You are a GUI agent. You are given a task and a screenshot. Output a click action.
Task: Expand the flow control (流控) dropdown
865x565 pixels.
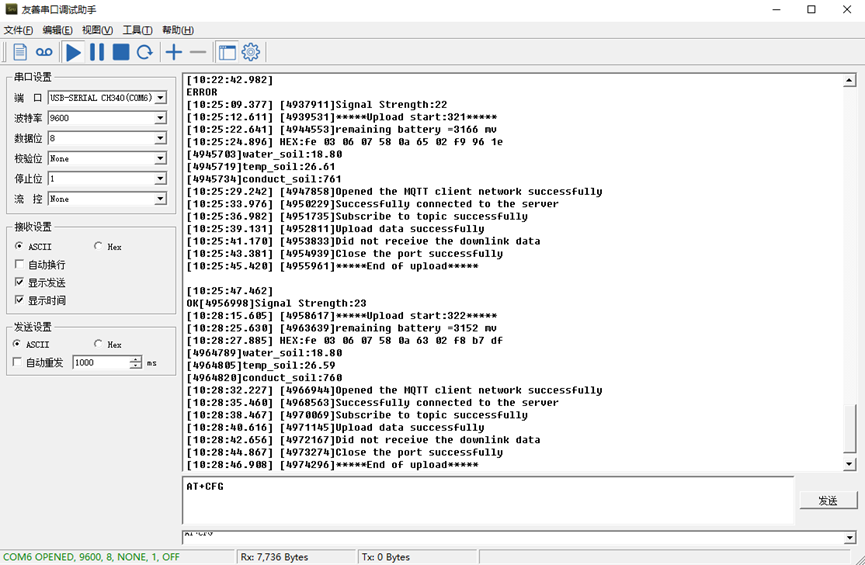pyautogui.click(x=161, y=199)
